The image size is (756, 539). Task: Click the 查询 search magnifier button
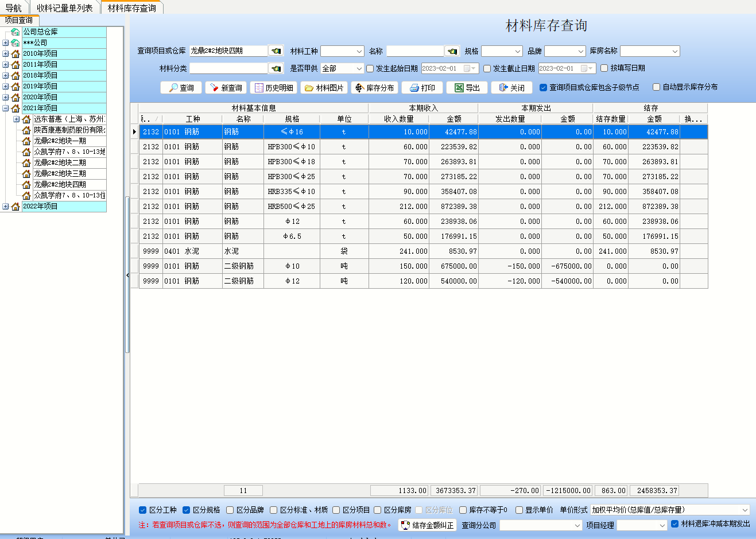point(181,88)
